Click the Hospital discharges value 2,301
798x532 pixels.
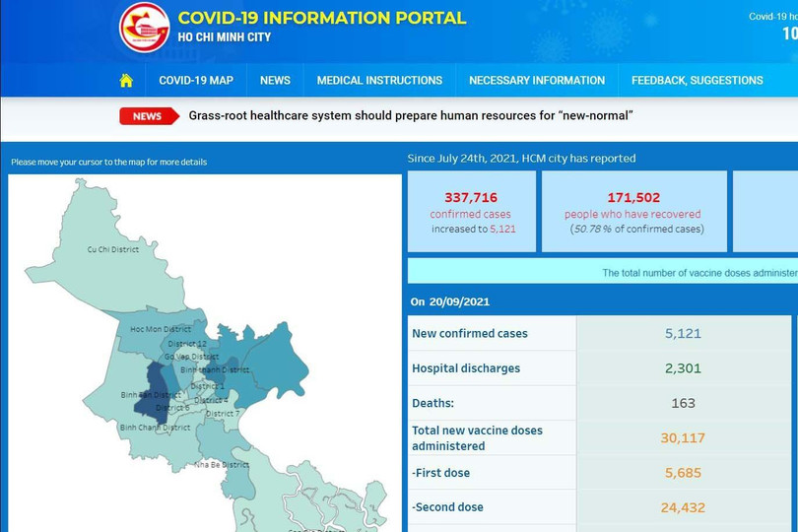click(x=683, y=368)
